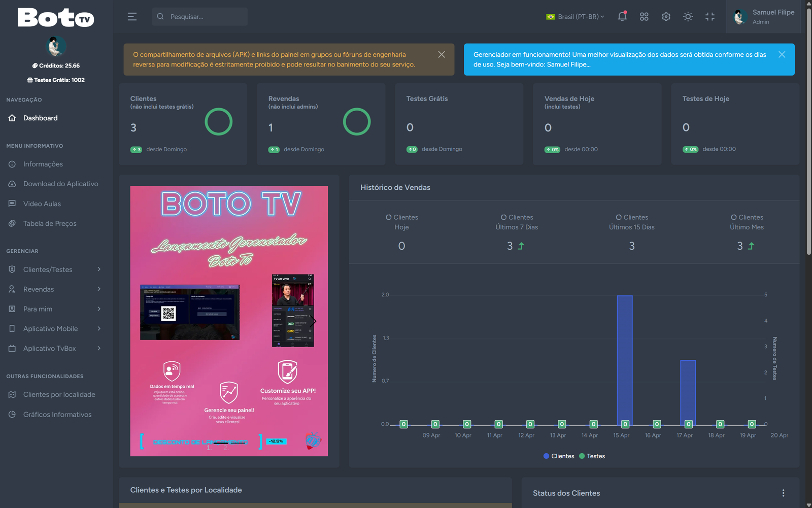Click the Testes de Hoje card title

(x=705, y=98)
